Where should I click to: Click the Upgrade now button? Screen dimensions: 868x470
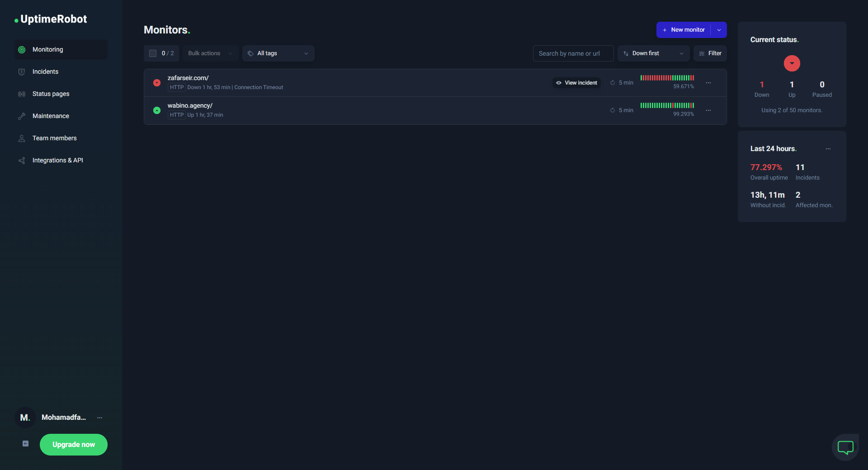coord(74,445)
